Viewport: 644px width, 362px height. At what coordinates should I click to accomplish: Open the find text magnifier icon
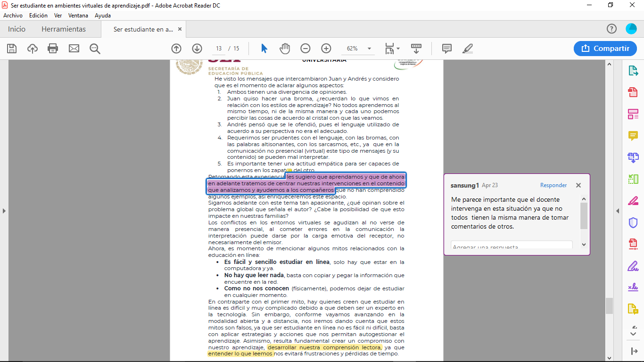point(95,49)
